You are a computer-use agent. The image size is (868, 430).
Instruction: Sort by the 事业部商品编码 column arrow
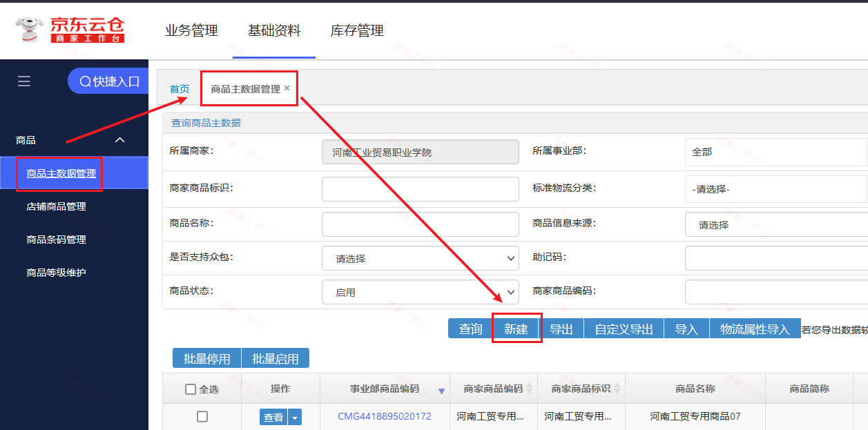441,391
